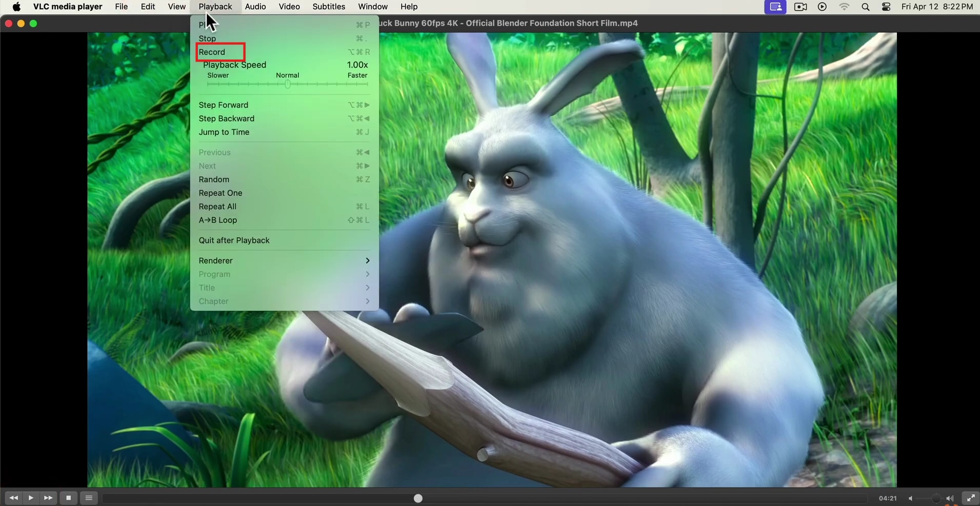The width and height of the screenshot is (980, 506).
Task: Open the Help menu
Action: (x=409, y=7)
